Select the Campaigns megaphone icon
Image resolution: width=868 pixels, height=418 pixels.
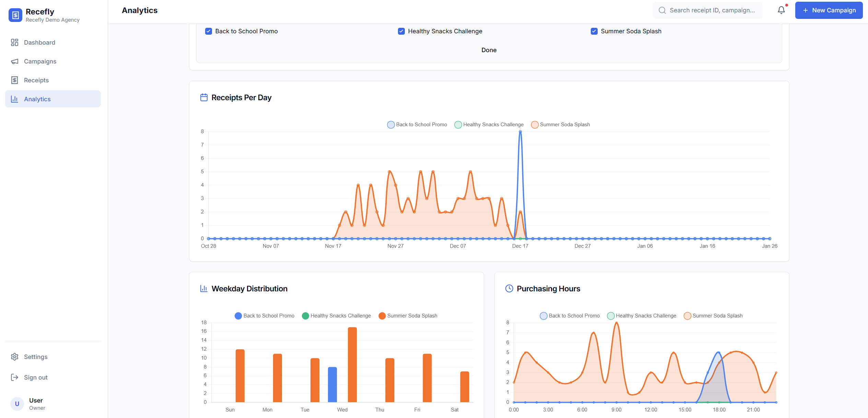[x=15, y=61]
